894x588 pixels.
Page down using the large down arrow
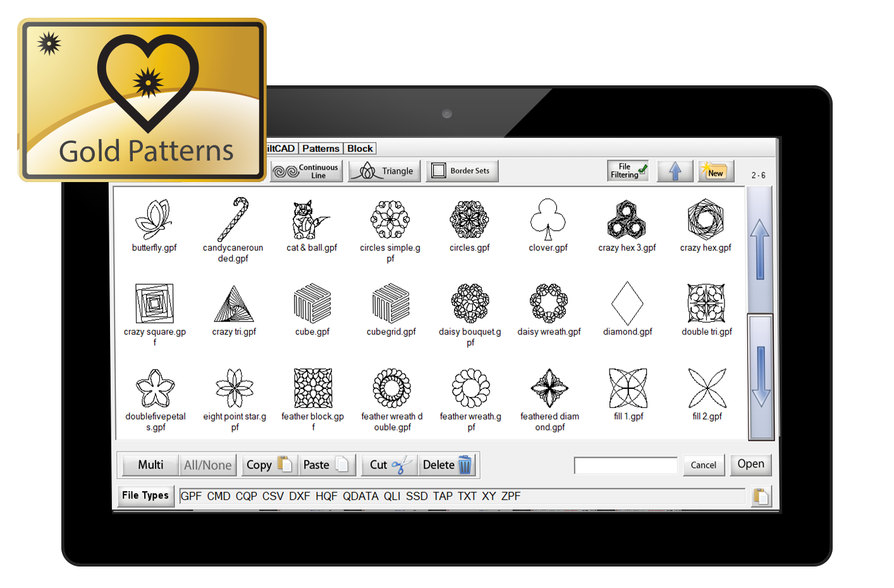[x=761, y=377]
